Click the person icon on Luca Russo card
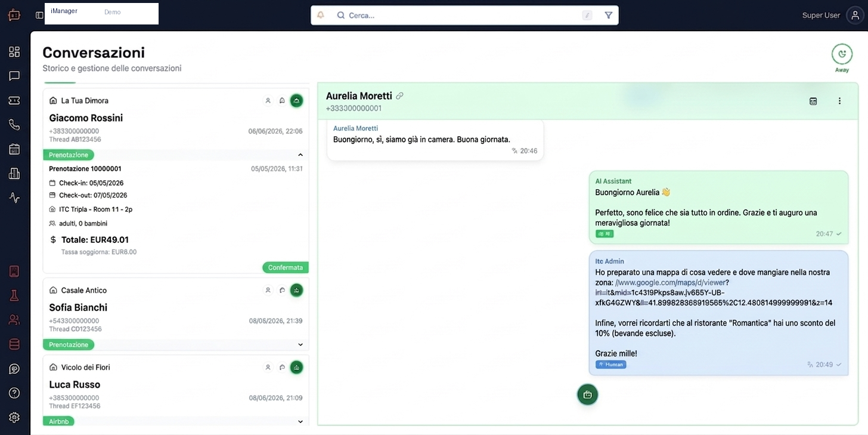 pos(268,368)
